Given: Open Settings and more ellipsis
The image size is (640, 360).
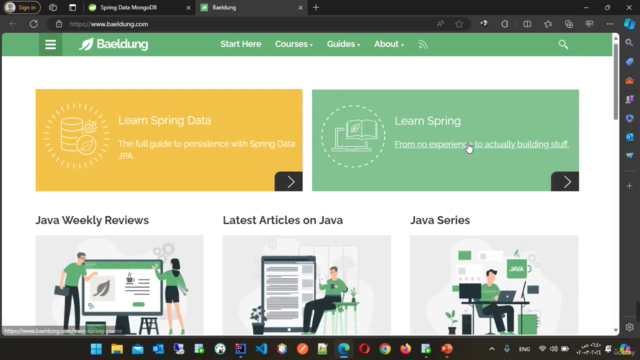Looking at the screenshot, I should (x=610, y=24).
